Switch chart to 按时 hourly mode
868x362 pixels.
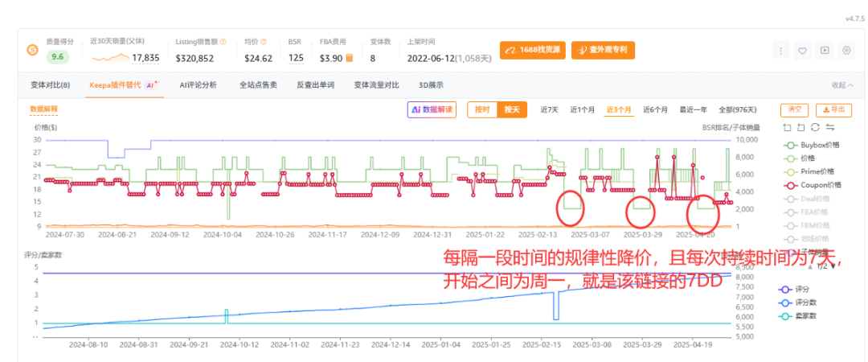point(482,109)
